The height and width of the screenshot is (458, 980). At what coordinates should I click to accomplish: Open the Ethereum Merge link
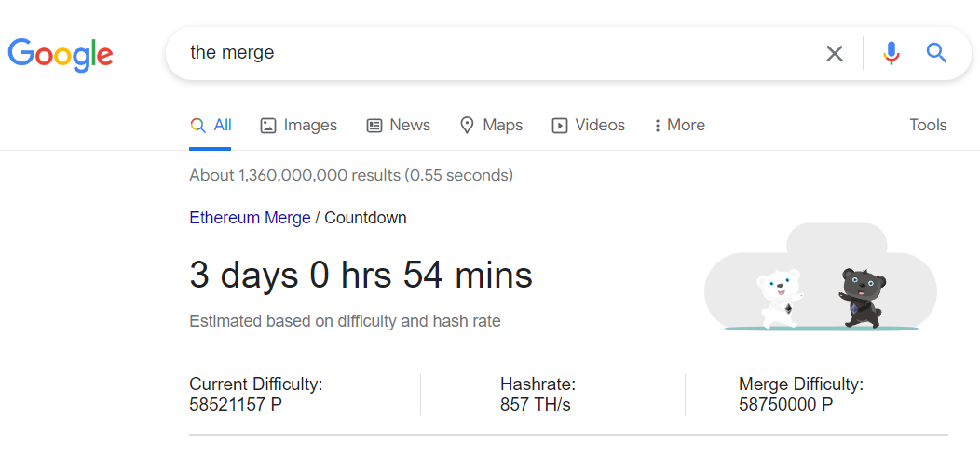tap(250, 218)
